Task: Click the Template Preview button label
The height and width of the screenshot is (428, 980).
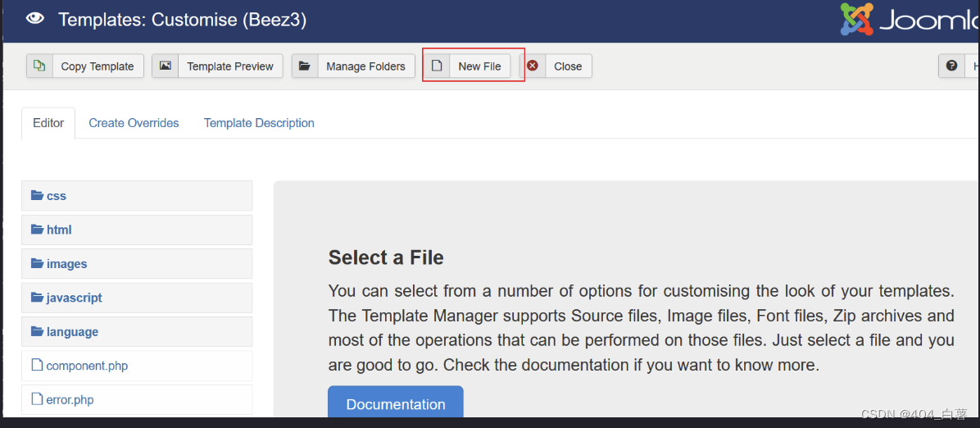Action: 230,66
